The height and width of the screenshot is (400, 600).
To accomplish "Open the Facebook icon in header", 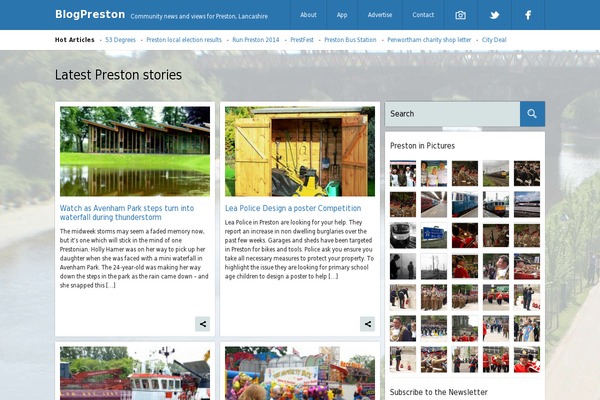I will point(528,15).
